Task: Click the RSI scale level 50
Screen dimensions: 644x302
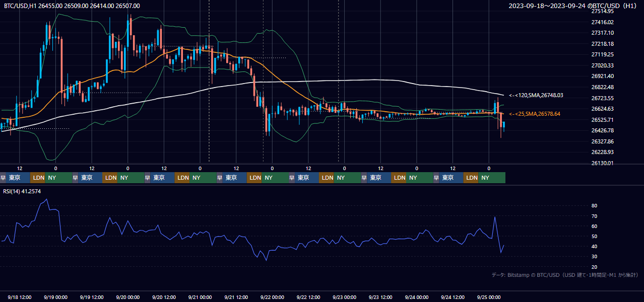Action: [594, 236]
